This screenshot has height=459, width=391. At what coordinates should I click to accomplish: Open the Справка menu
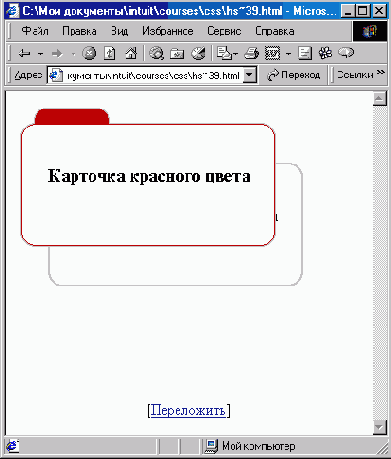pos(275,31)
